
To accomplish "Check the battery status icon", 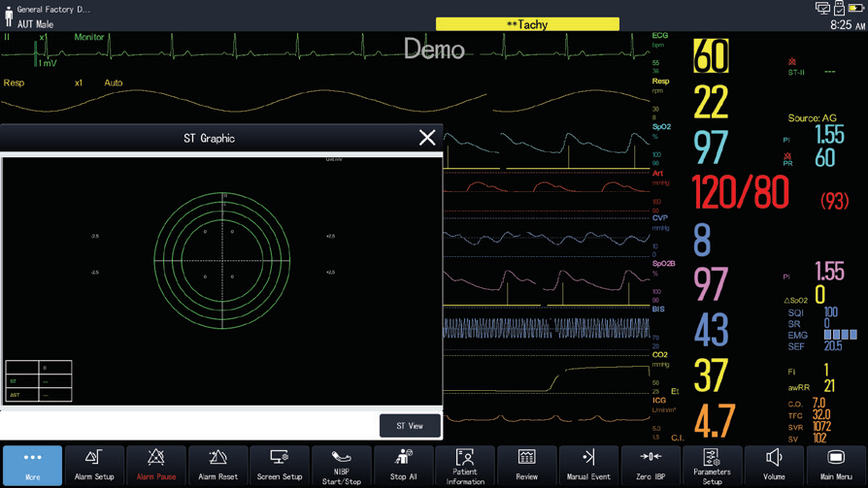I will point(855,9).
